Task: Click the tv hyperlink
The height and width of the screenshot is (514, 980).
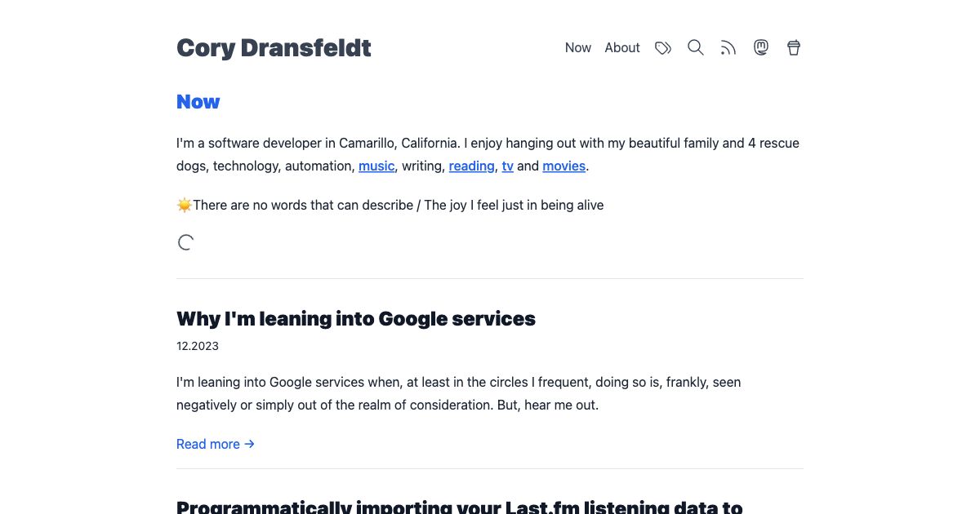Action: pos(507,166)
